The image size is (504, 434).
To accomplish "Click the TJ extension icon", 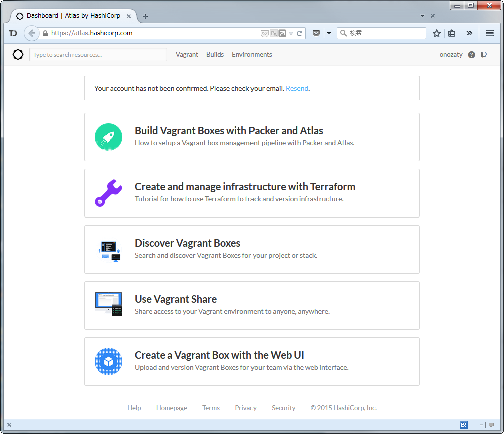I will pyautogui.click(x=13, y=33).
